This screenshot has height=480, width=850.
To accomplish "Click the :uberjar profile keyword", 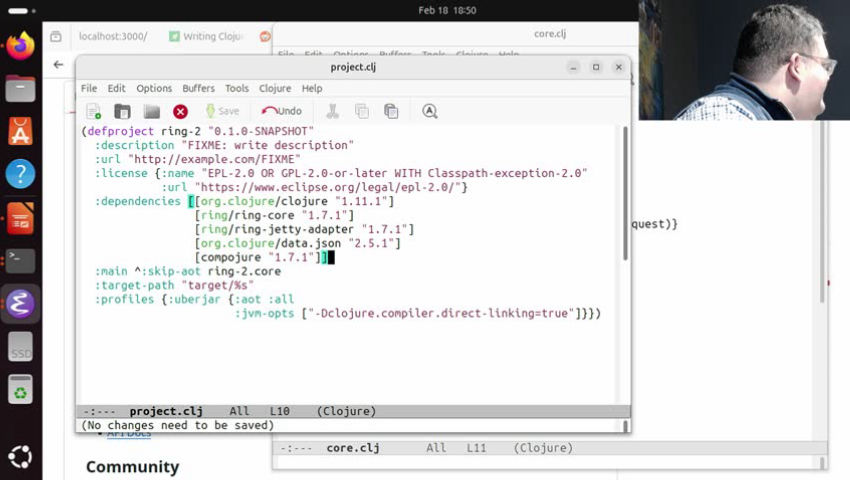I will (x=194, y=299).
